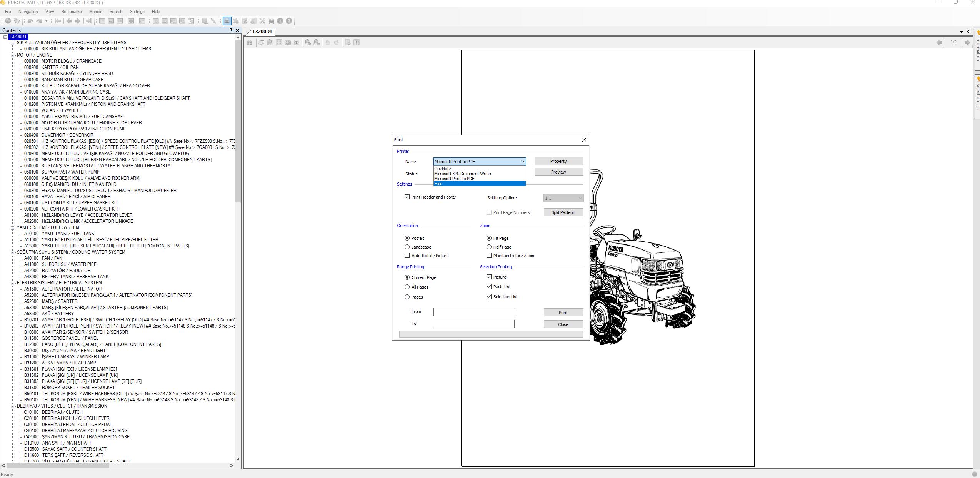Screen dimensions: 980x478
Task: Click the From page input field
Action: point(473,312)
